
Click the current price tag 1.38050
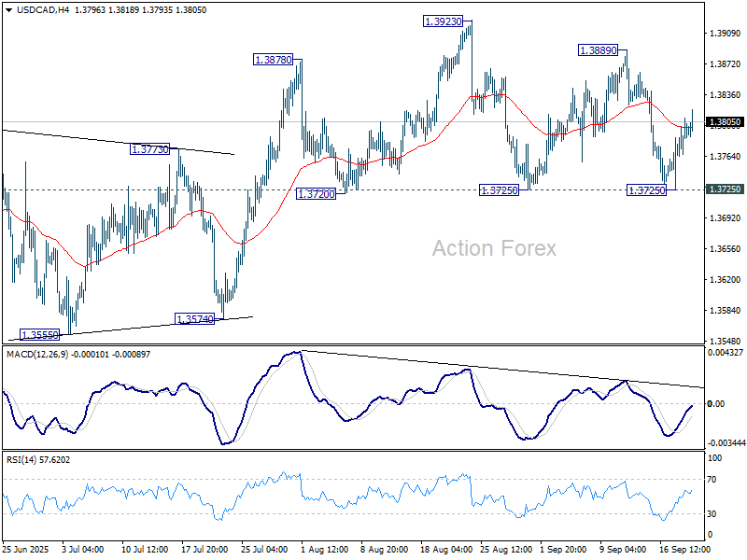tap(726, 122)
